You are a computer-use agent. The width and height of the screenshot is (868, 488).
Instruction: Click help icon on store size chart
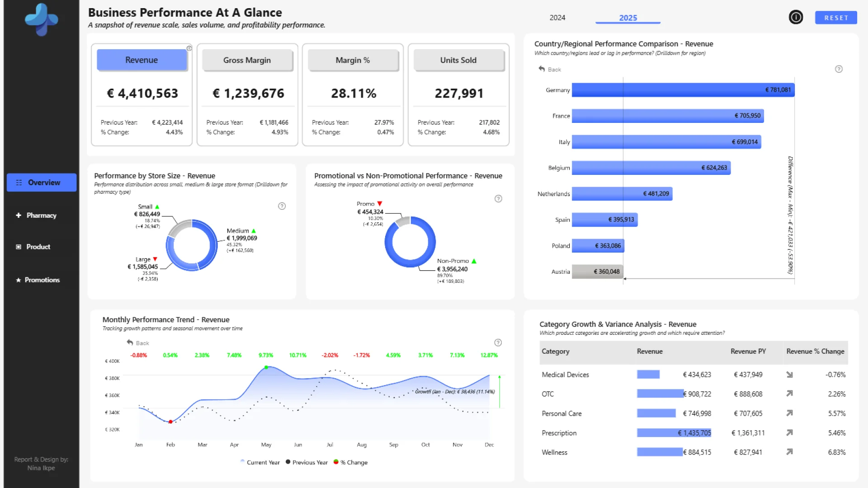[x=282, y=206]
